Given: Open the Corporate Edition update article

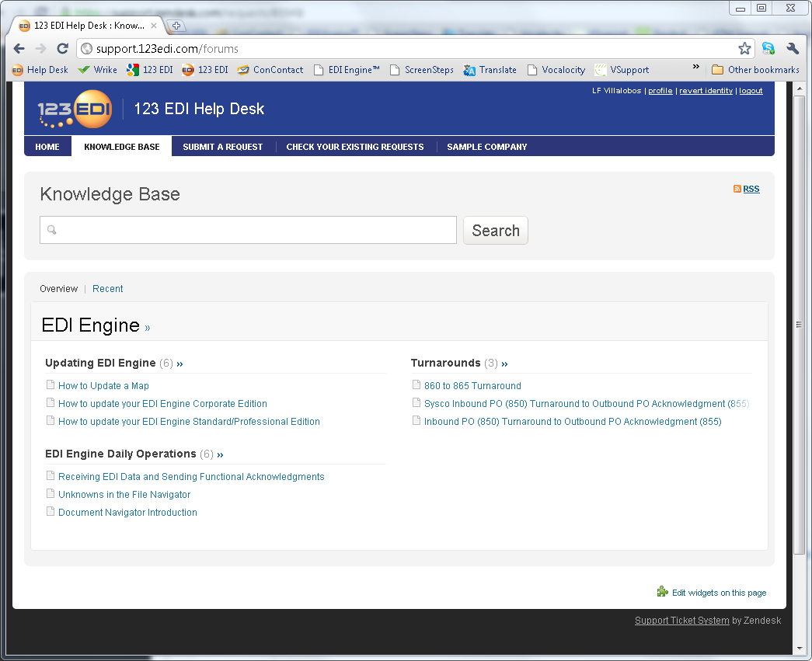Looking at the screenshot, I should [162, 404].
